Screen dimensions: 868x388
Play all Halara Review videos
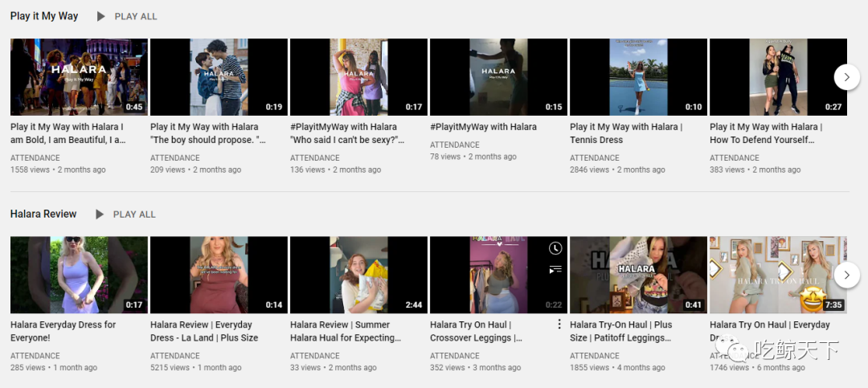[x=134, y=214]
